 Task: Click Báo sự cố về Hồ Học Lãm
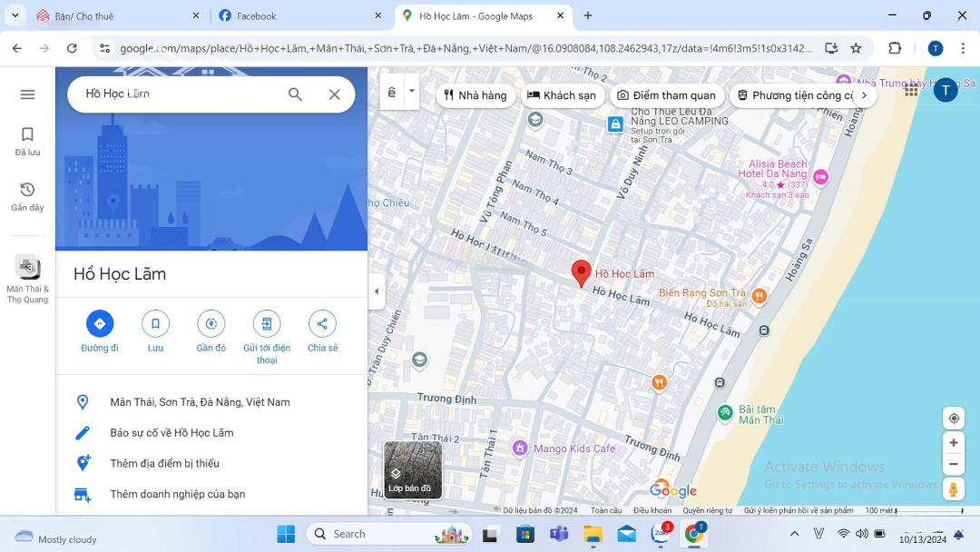click(x=171, y=433)
